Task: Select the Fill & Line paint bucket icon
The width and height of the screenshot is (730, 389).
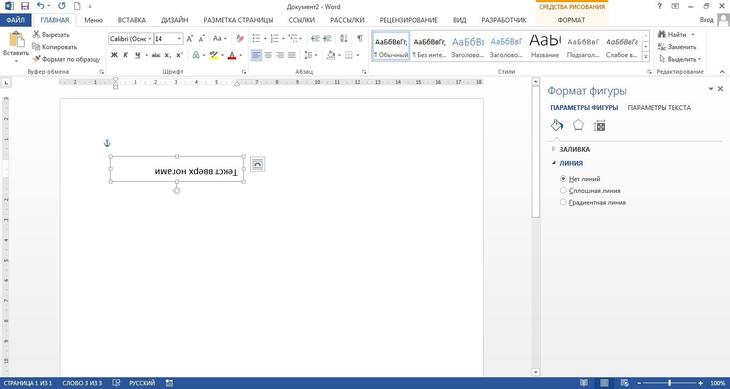Action: coord(557,125)
